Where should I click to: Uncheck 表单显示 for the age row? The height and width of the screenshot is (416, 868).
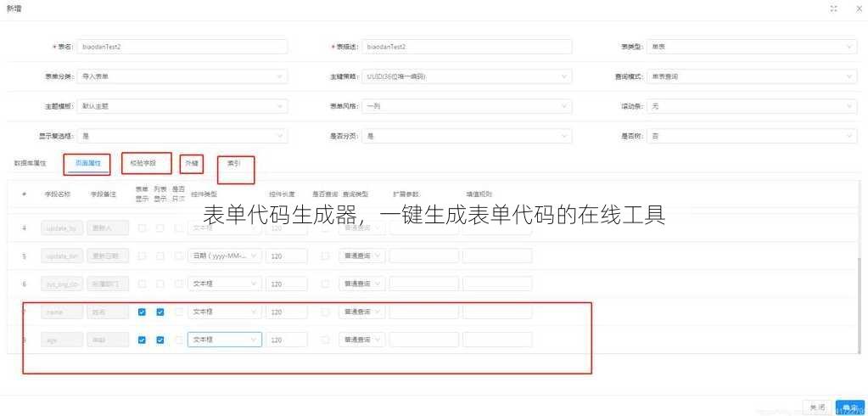pyautogui.click(x=142, y=340)
